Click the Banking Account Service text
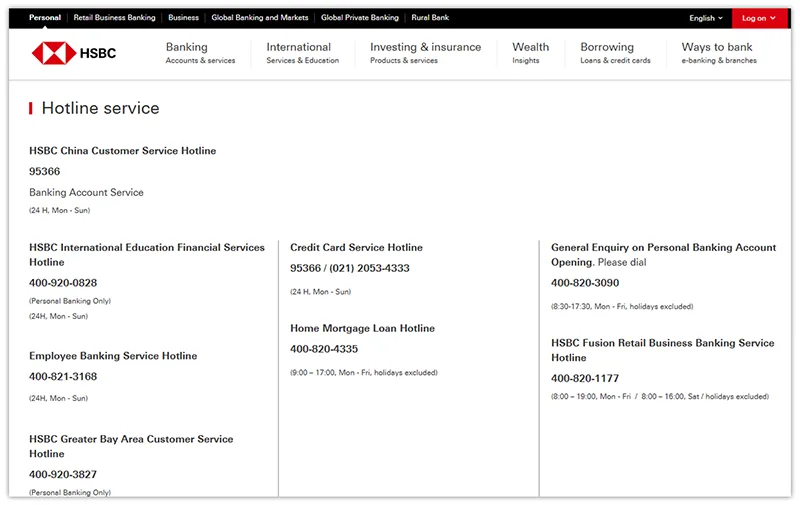Screen dimensions: 800x505 (x=86, y=192)
